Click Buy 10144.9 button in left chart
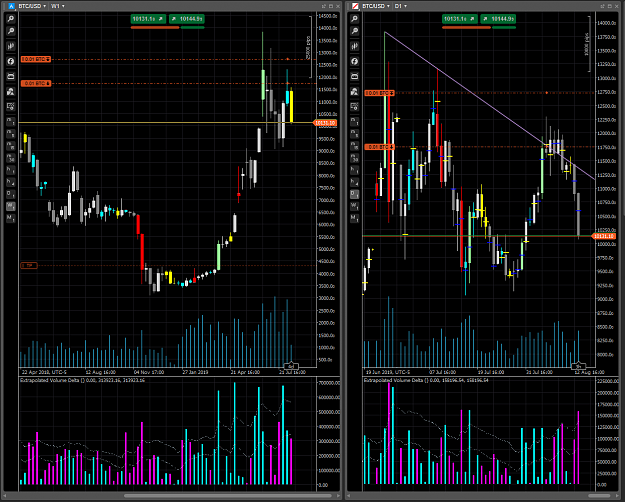The image size is (625, 502). click(187, 19)
